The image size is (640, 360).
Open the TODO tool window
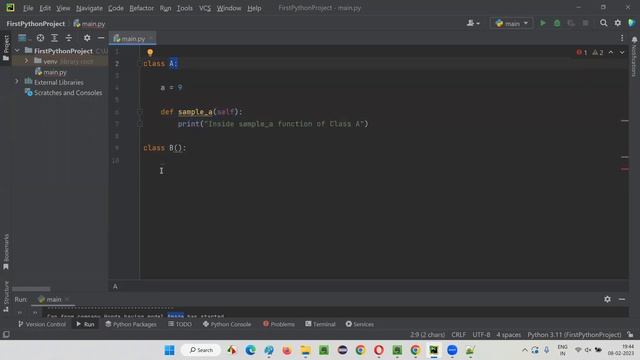click(x=180, y=324)
